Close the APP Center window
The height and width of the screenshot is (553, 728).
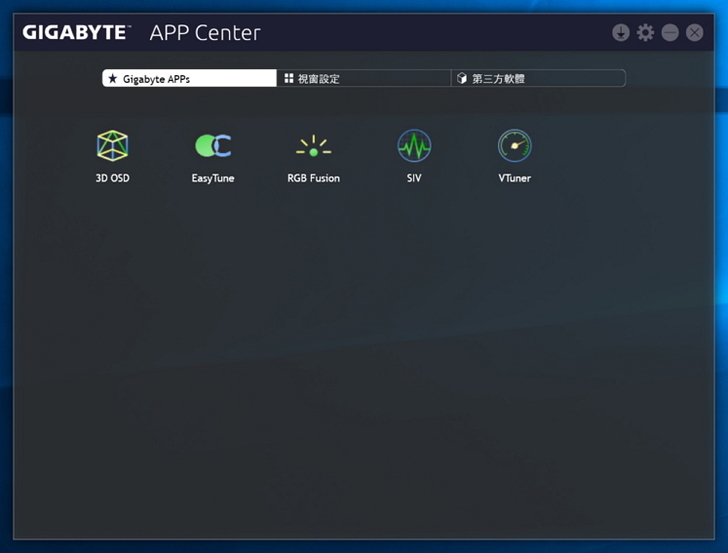coord(695,33)
